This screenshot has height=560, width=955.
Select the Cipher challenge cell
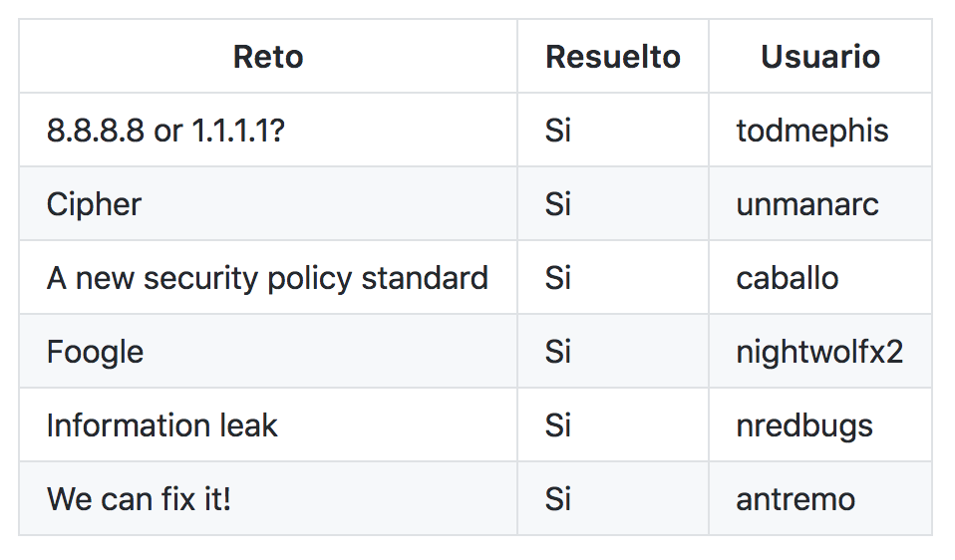94,204
